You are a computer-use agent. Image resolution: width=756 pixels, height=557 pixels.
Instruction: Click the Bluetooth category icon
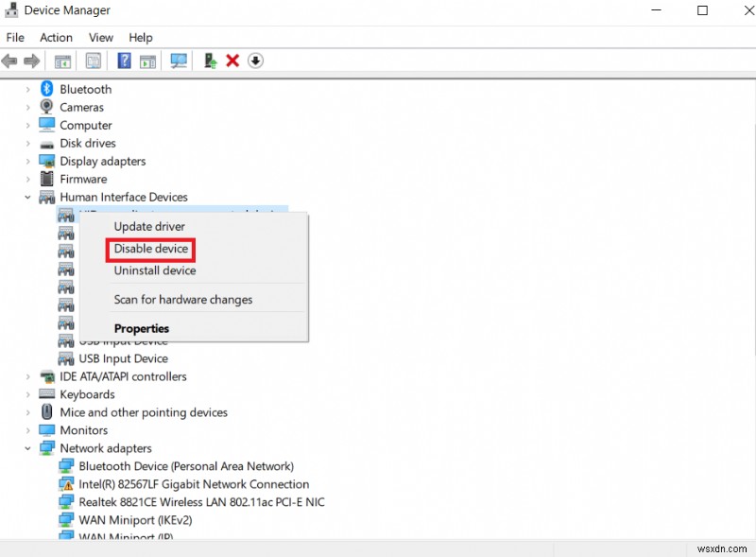46,89
